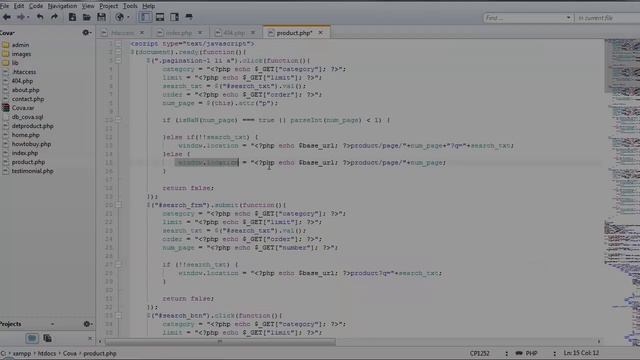Image resolution: width=640 pixels, height=360 pixels.
Task: Switch to the 404.php tab
Action: [x=234, y=33]
